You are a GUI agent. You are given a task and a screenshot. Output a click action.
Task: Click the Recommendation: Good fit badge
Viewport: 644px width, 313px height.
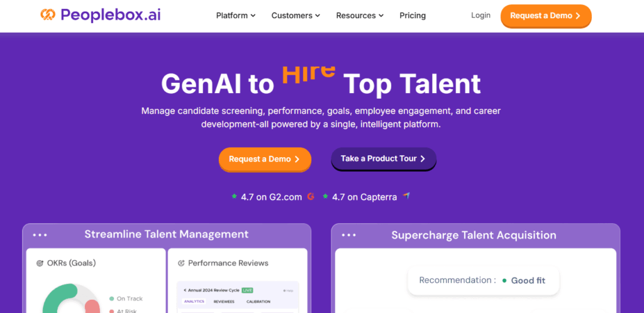click(x=482, y=280)
